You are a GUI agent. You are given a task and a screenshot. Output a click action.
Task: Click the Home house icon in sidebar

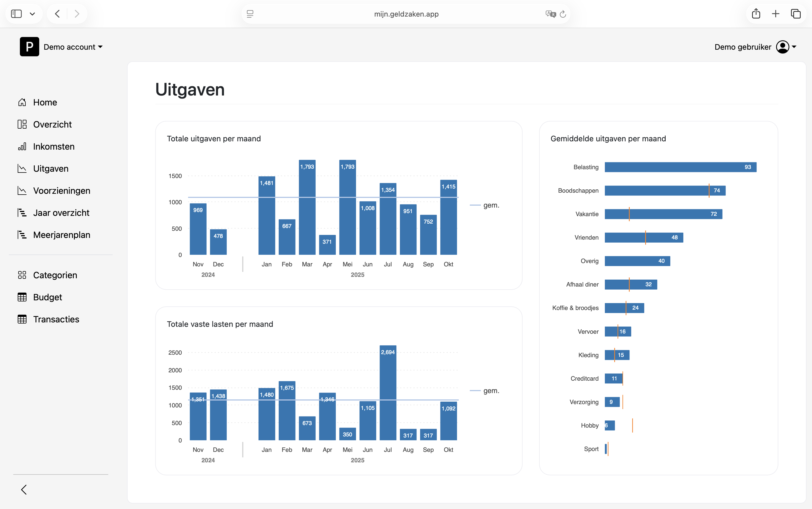22,102
